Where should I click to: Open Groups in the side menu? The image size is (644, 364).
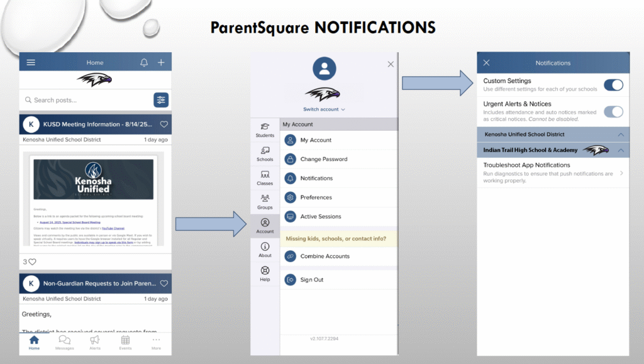(x=265, y=202)
